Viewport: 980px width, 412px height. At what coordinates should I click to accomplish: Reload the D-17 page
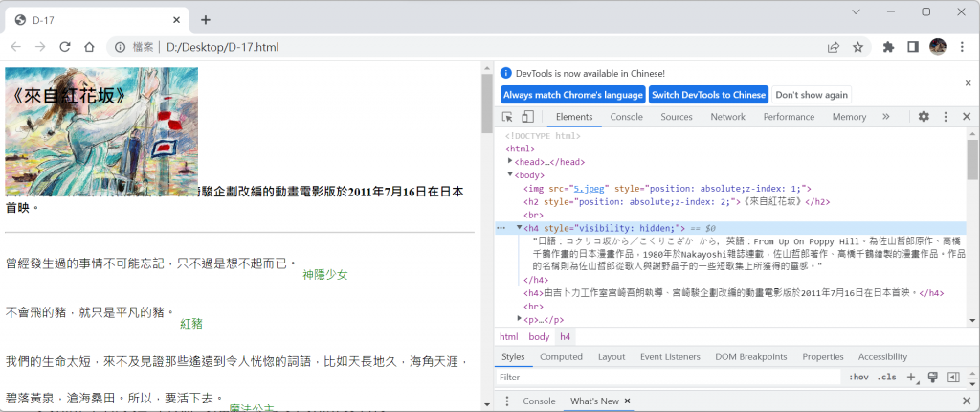64,47
